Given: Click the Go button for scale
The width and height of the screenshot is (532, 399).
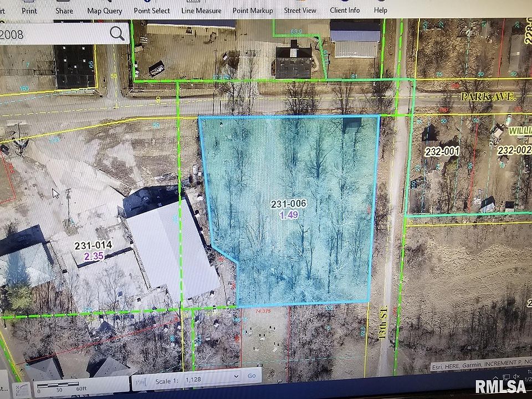Looking at the screenshot, I should click(x=252, y=376).
